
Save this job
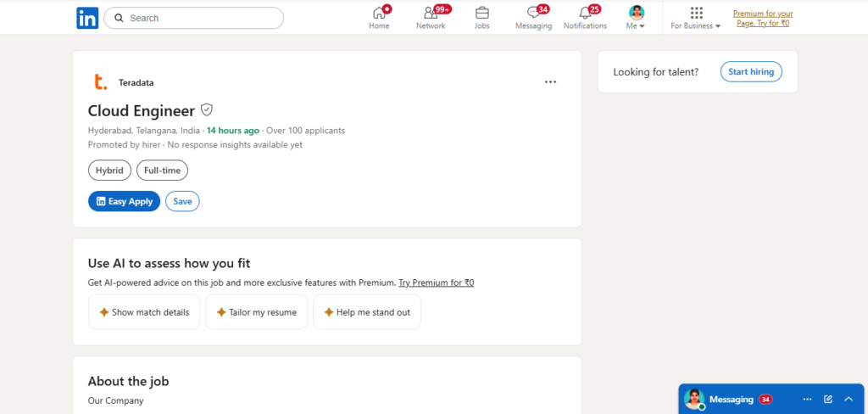(x=183, y=201)
